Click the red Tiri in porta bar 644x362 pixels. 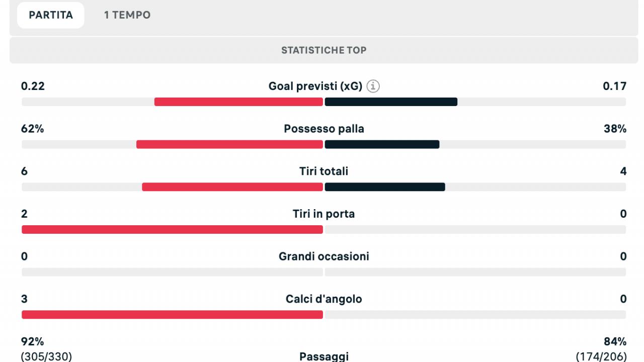pyautogui.click(x=172, y=230)
